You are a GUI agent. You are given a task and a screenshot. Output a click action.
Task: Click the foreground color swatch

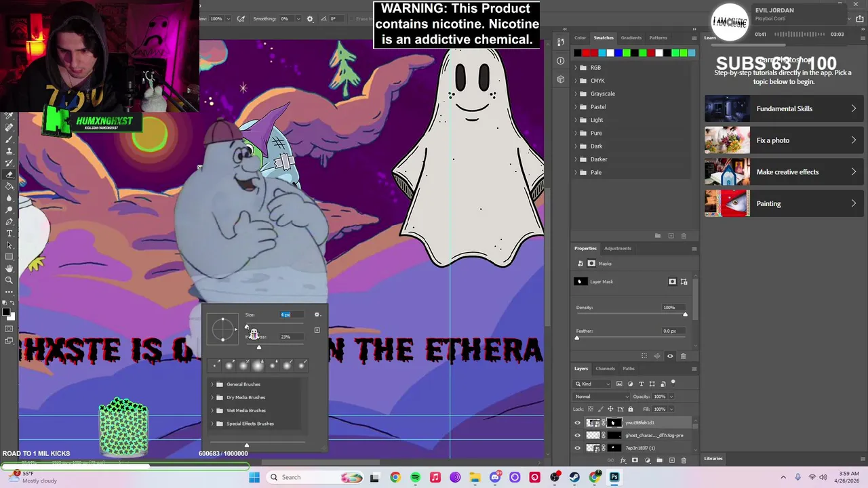6,312
